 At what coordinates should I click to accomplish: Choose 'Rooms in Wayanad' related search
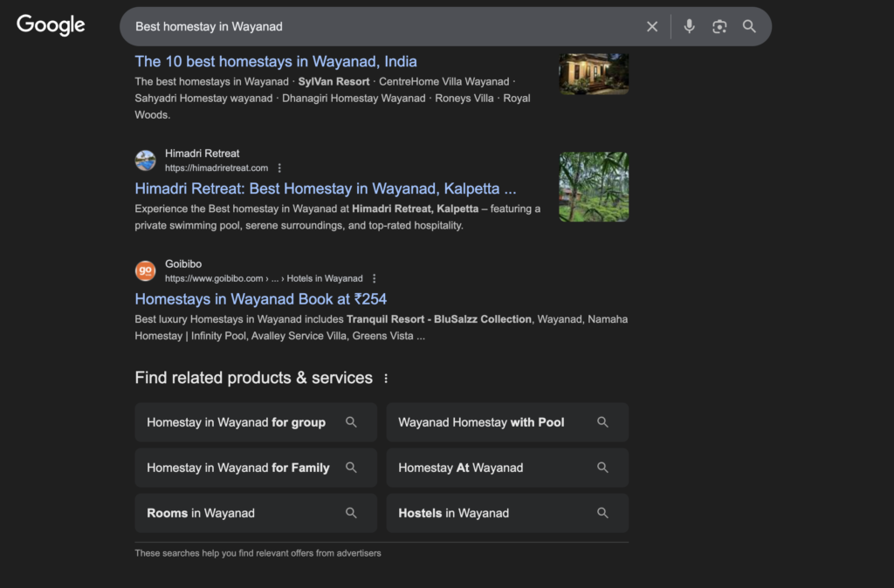[201, 513]
